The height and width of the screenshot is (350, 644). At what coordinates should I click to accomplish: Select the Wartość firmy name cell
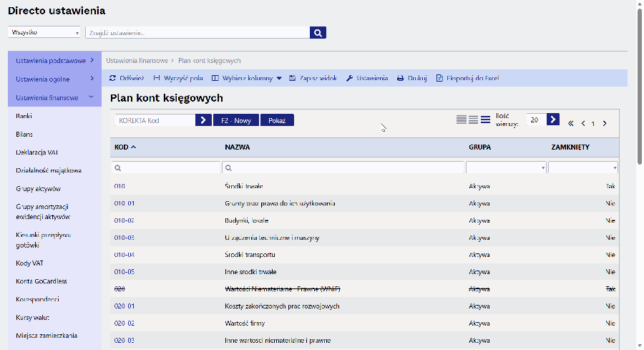click(245, 324)
